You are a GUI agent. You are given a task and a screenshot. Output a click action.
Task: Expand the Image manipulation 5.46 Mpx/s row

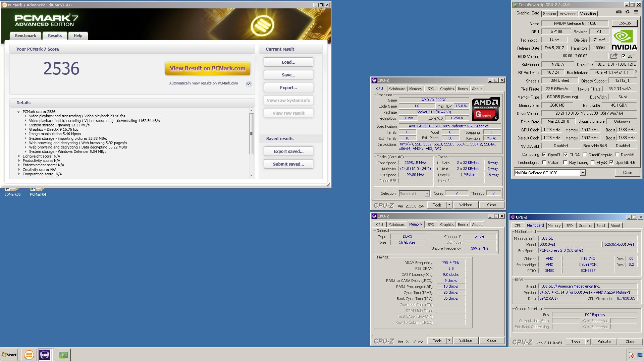pyautogui.click(x=25, y=134)
